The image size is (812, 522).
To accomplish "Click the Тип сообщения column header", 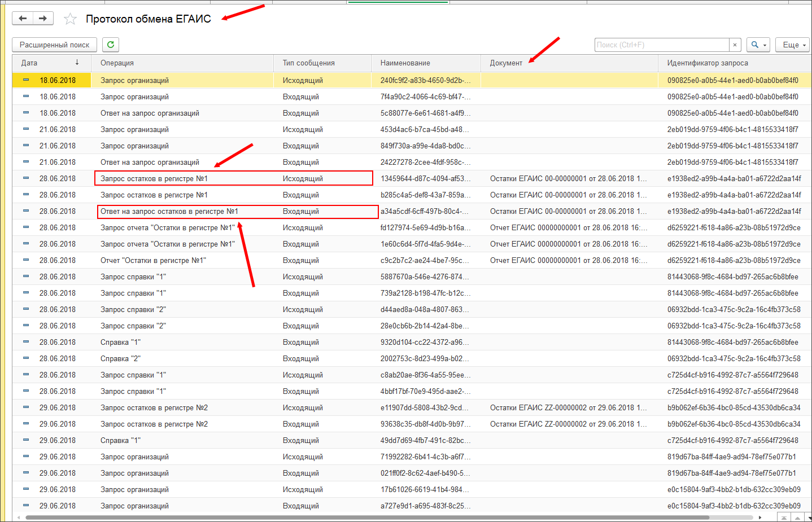I will click(322, 63).
